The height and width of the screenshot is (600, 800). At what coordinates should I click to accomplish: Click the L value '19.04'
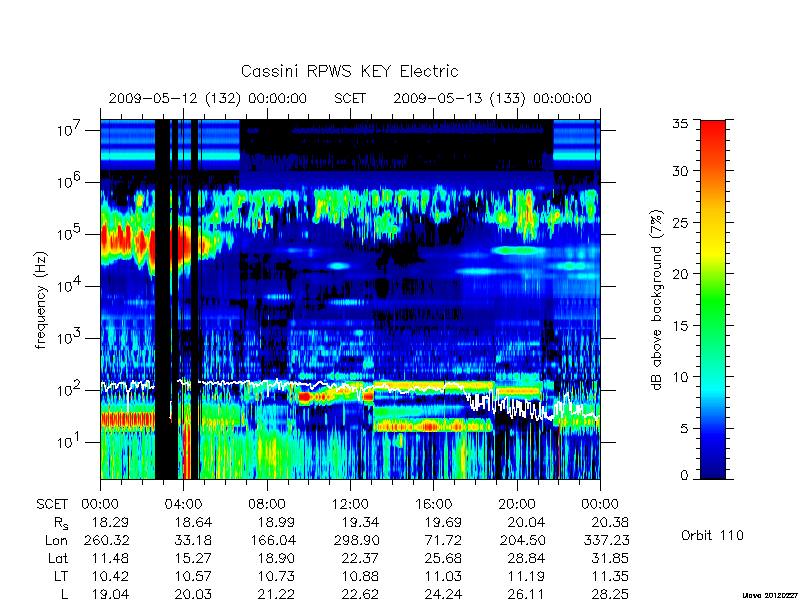pyautogui.click(x=110, y=594)
